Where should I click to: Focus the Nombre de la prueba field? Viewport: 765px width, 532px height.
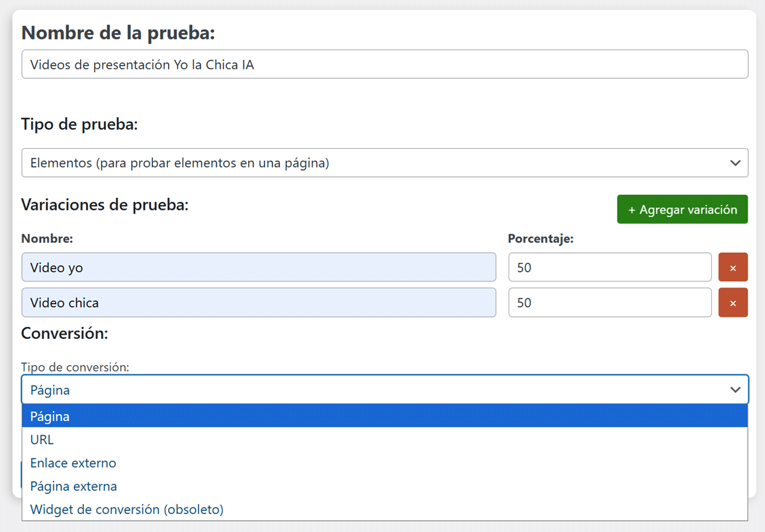pos(384,65)
